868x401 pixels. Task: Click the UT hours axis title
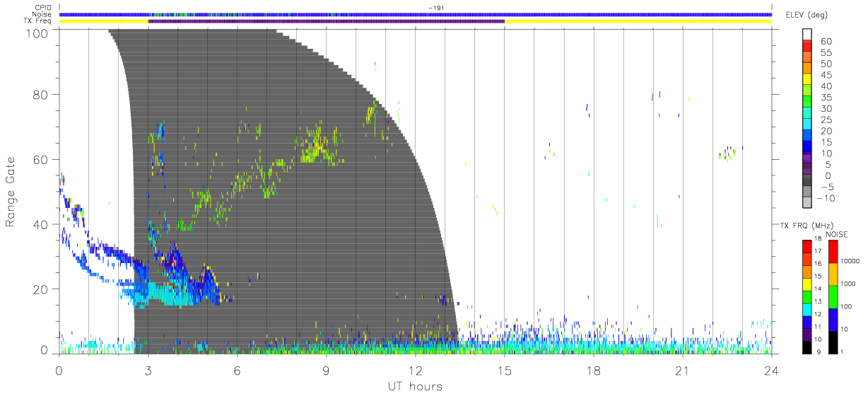tap(414, 386)
